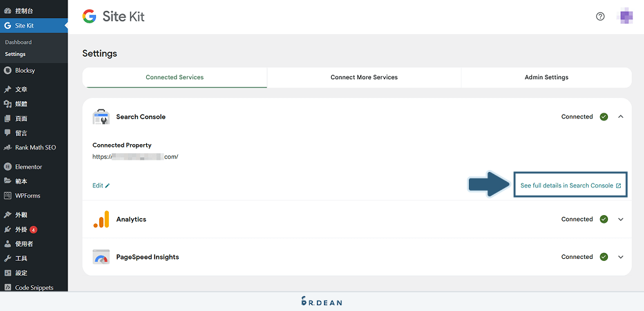Click the Code Snippets icon
This screenshot has height=311, width=644.
7,288
